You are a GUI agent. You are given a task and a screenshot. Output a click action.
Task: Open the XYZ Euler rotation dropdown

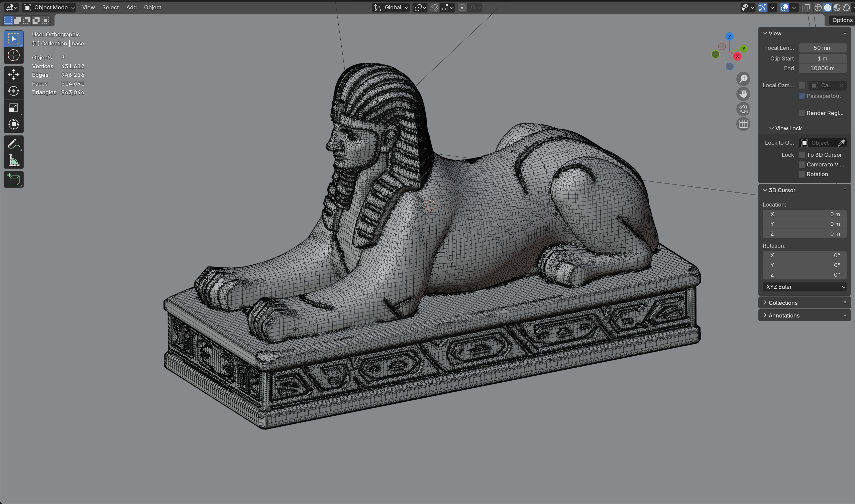[x=805, y=287]
